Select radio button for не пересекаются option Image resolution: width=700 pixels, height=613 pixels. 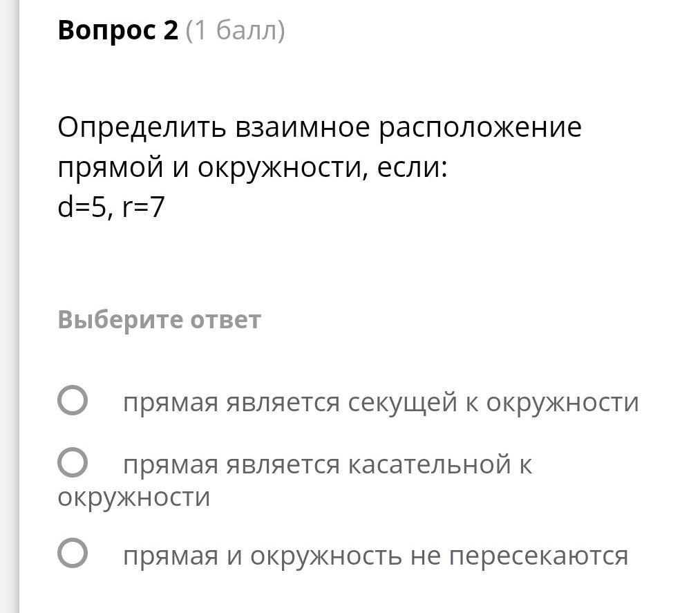[x=73, y=553]
